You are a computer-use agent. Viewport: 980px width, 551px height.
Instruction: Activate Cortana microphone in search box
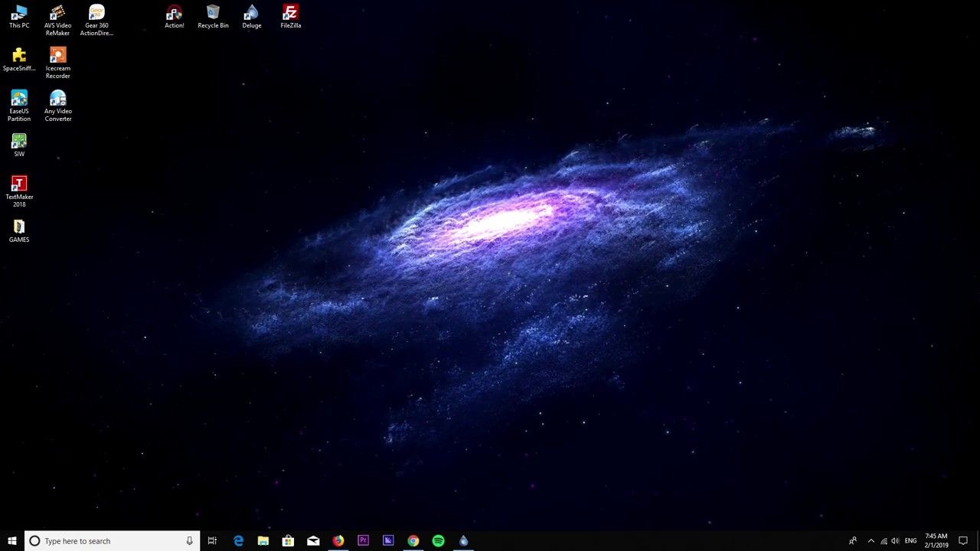[189, 541]
